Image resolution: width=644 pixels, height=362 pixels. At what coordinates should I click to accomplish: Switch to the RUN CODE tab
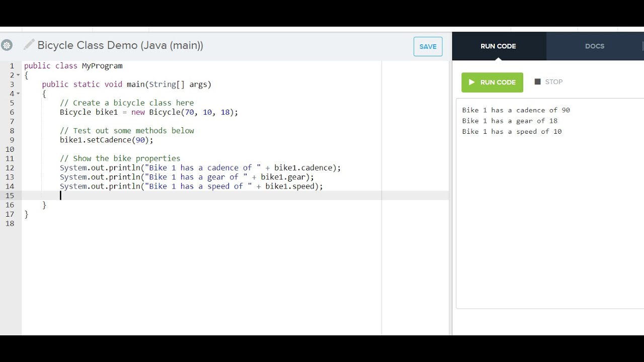[x=498, y=46]
